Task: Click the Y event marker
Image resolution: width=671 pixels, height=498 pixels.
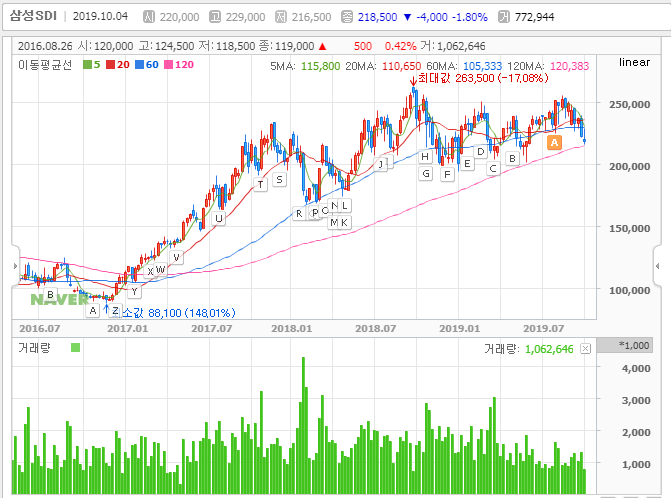Action: click(x=134, y=291)
